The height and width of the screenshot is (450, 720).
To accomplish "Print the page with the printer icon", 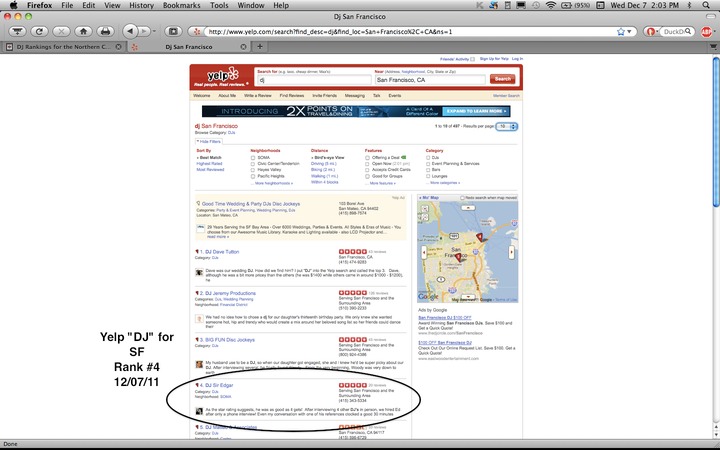I will [x=105, y=31].
